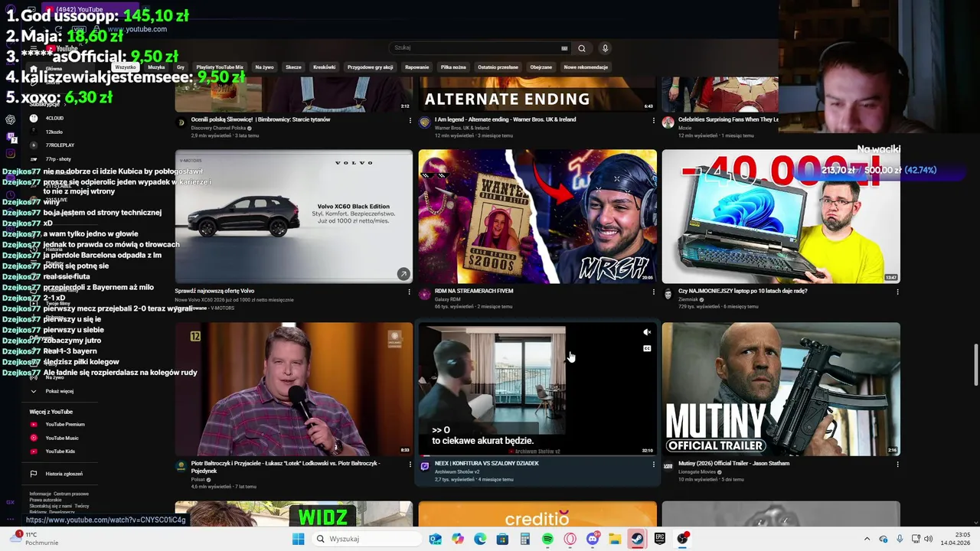The height and width of the screenshot is (551, 980).
Task: Open Steam from the taskbar
Action: [x=637, y=539]
